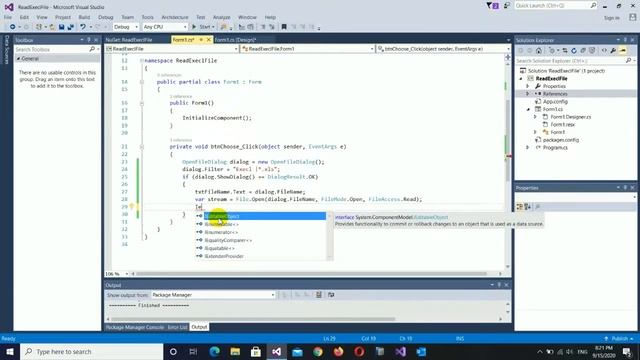
Task: Expand the Program.cs node in Solution Explorer
Action: pos(527,147)
